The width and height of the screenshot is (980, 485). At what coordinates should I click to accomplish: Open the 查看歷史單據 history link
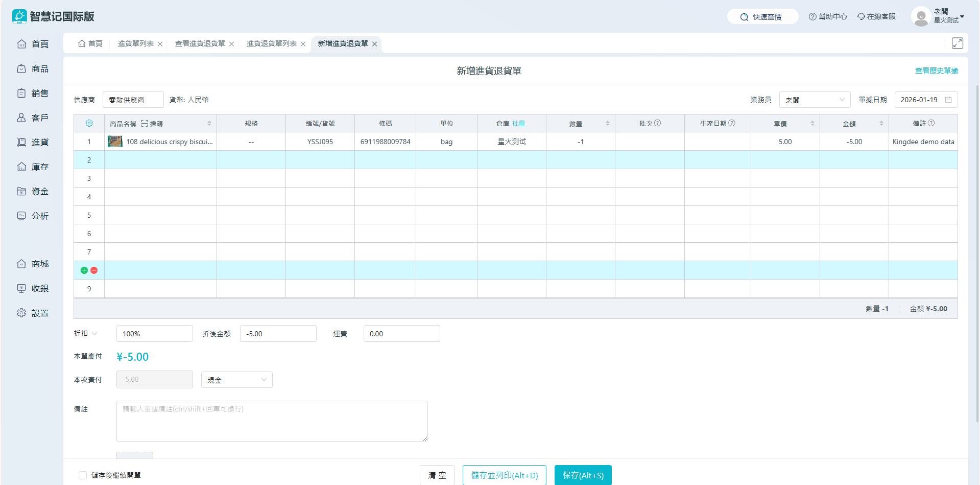tap(936, 71)
